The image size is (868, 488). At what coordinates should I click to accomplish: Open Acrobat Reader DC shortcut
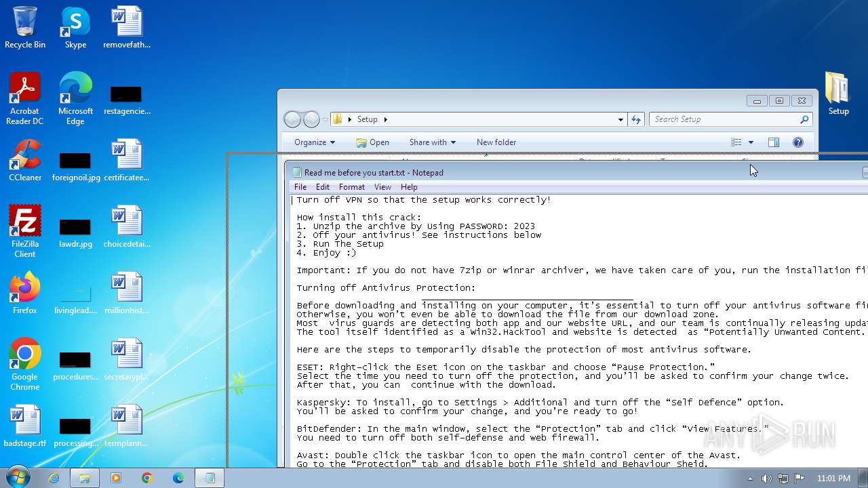(25, 98)
